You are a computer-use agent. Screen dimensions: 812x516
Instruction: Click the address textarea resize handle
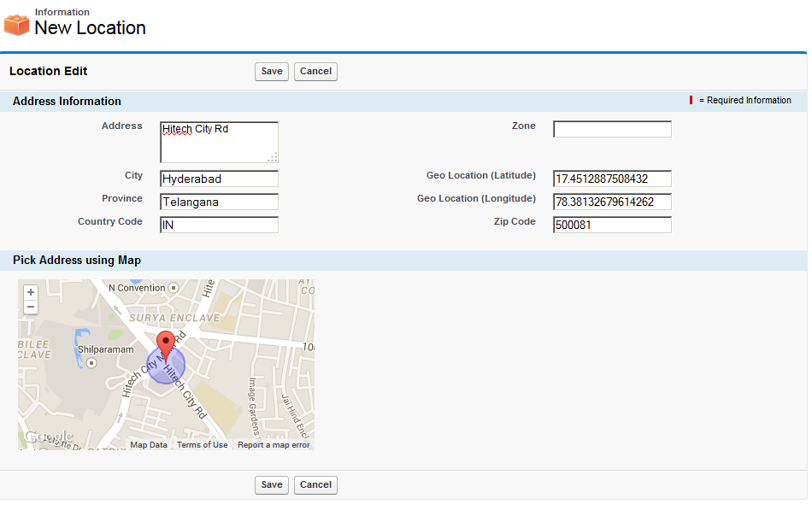point(273,157)
